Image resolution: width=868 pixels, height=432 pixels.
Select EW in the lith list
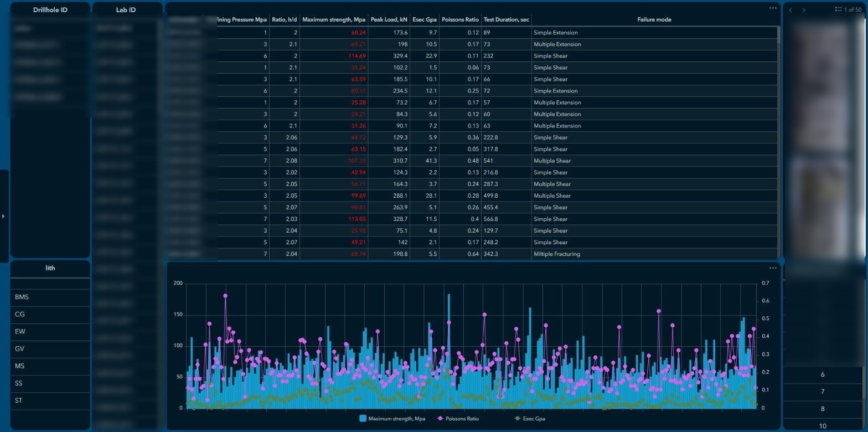[50, 332]
